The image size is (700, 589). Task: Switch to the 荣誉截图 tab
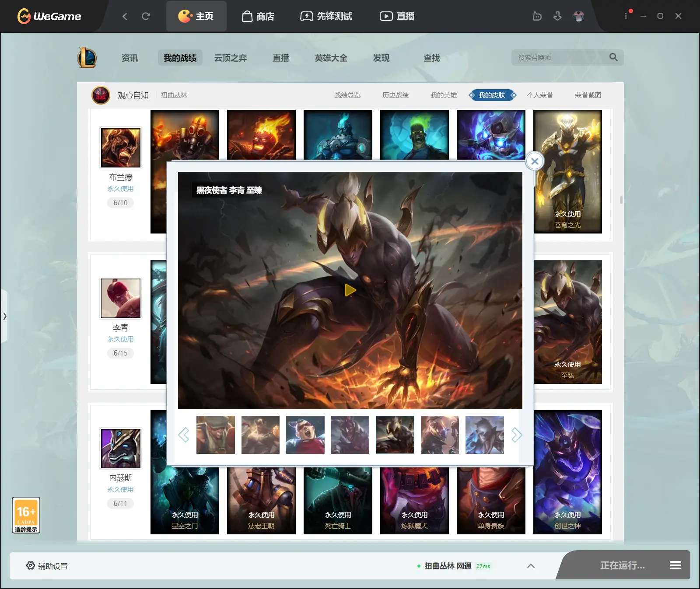[588, 95]
